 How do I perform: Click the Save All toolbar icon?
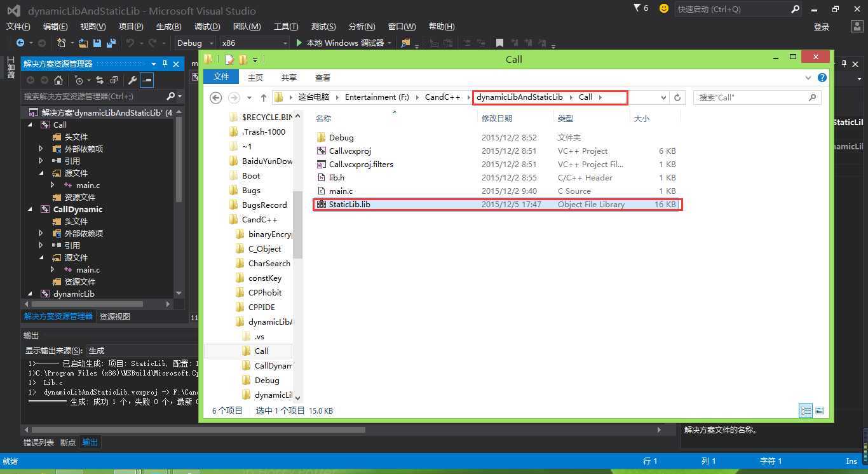[111, 43]
